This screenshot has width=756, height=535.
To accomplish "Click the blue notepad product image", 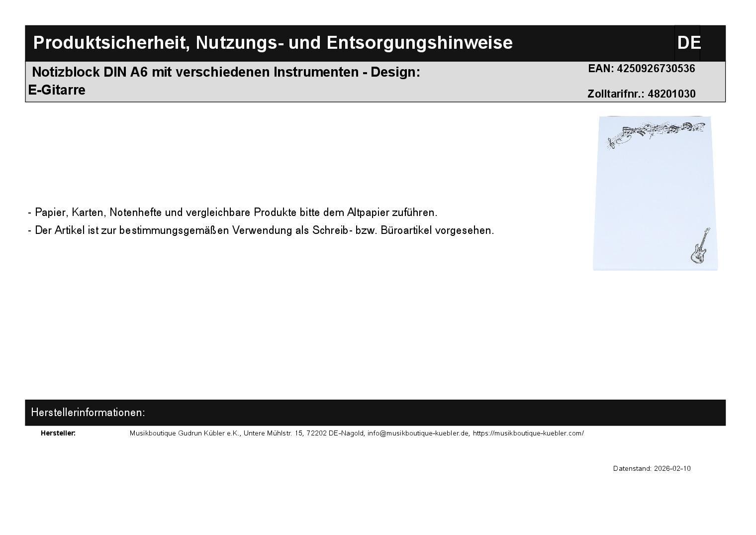I will (x=655, y=194).
